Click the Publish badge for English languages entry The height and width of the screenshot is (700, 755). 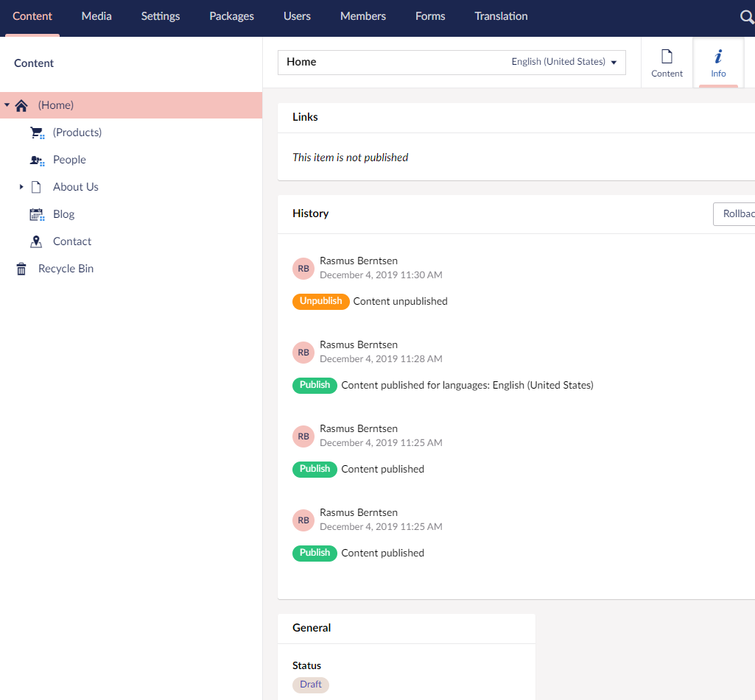[x=315, y=386]
